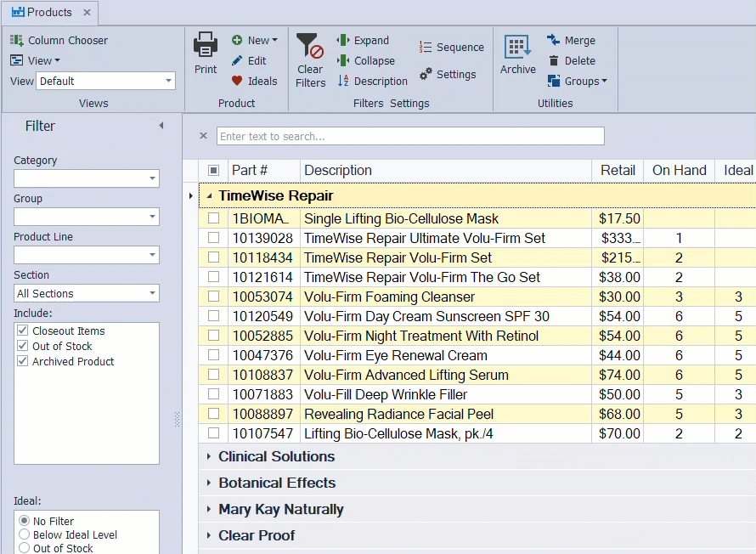
Task: Sort by the Part # column header
Action: tap(264, 170)
